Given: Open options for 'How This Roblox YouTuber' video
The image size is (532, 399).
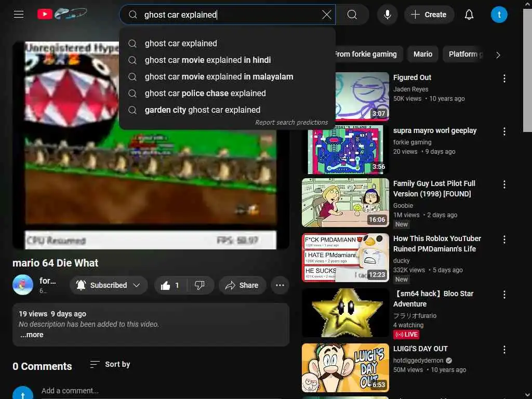Looking at the screenshot, I should (504, 240).
